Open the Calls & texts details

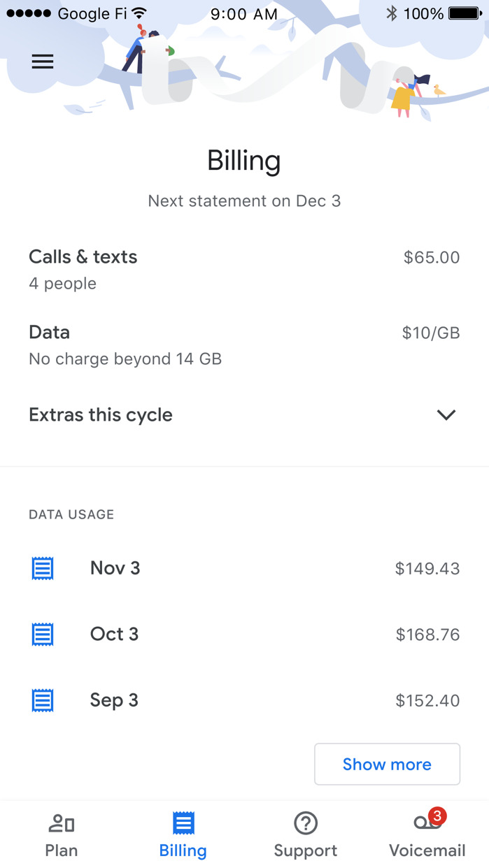(x=83, y=257)
